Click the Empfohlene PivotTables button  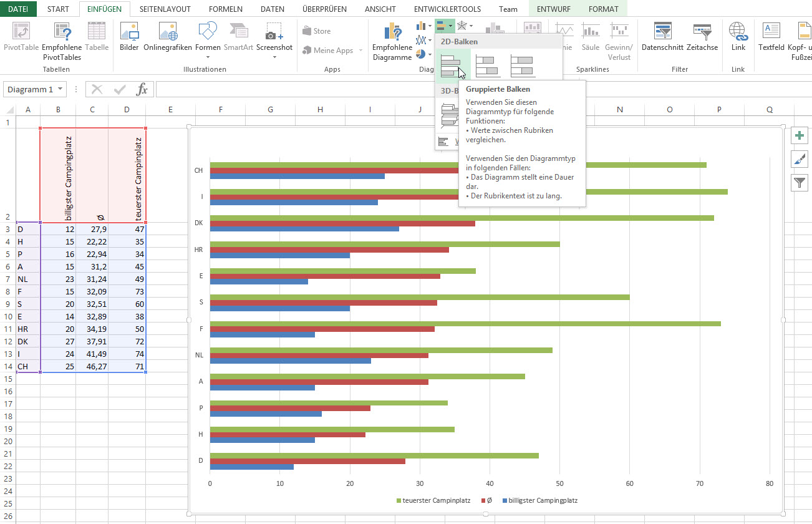click(x=62, y=41)
